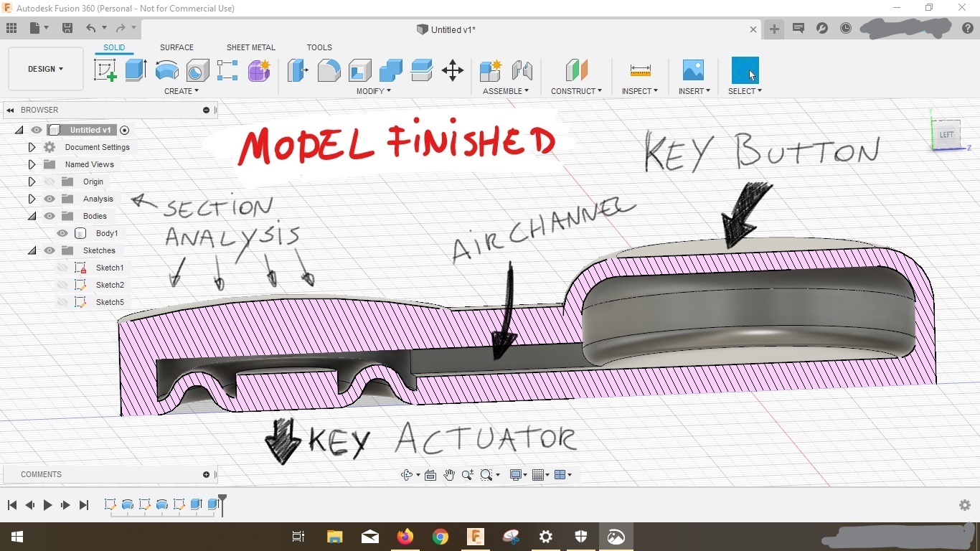Collapse the Sketches node
The height and width of the screenshot is (551, 980).
coord(32,250)
